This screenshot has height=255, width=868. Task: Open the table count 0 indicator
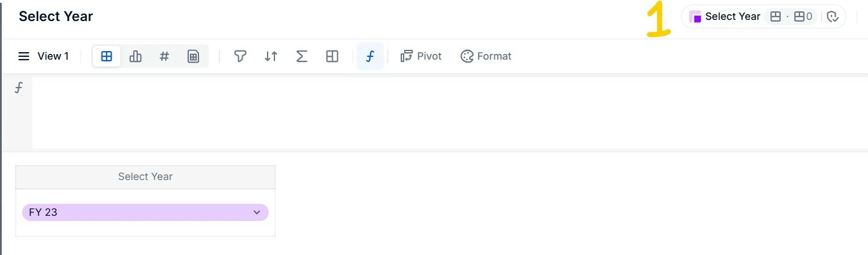[x=803, y=17]
